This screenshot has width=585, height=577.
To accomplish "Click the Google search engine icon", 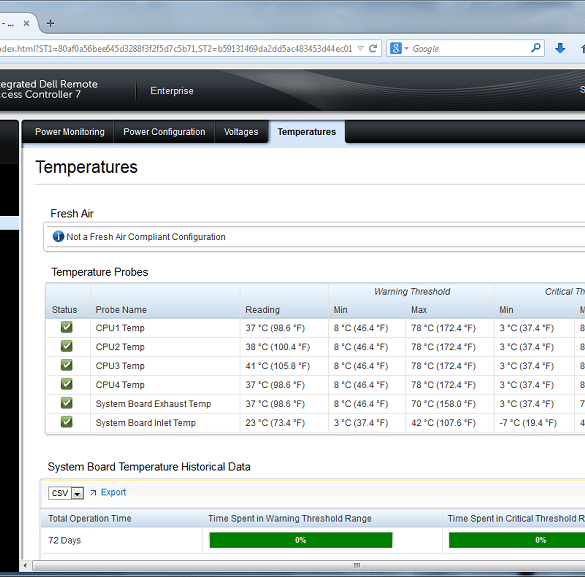I will 396,48.
